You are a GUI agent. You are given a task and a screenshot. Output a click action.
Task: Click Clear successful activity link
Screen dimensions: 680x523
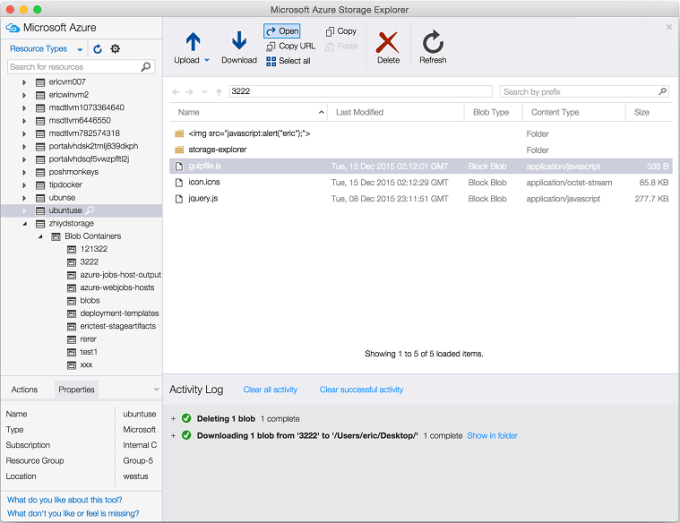(x=361, y=389)
